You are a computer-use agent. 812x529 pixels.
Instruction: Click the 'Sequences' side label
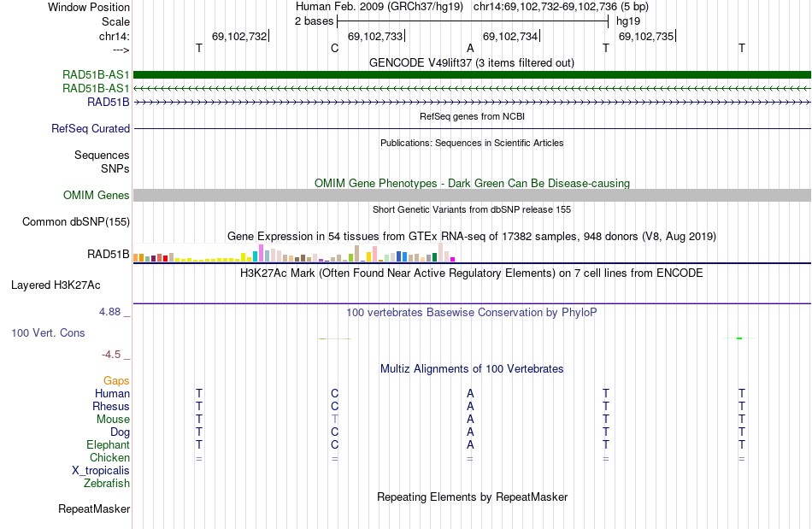(x=102, y=156)
